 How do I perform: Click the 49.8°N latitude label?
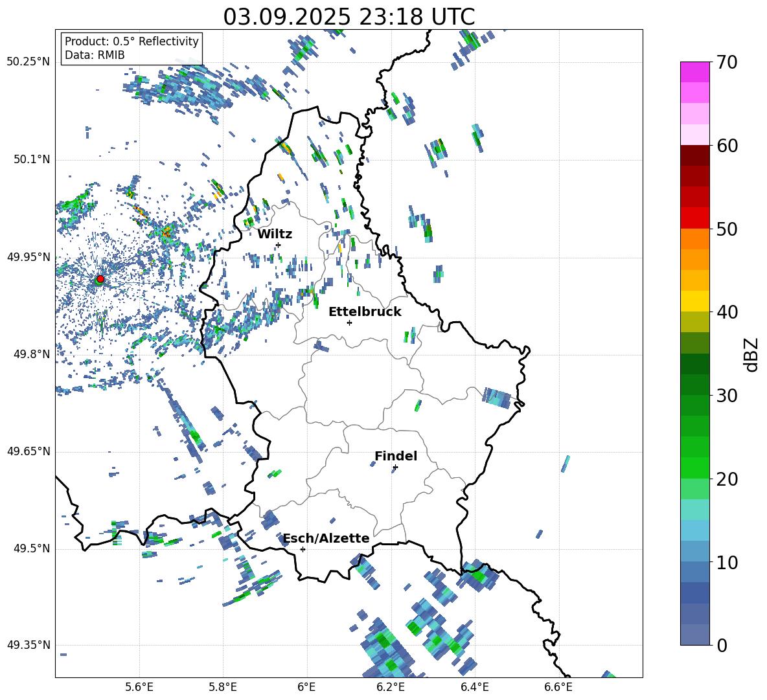point(32,354)
